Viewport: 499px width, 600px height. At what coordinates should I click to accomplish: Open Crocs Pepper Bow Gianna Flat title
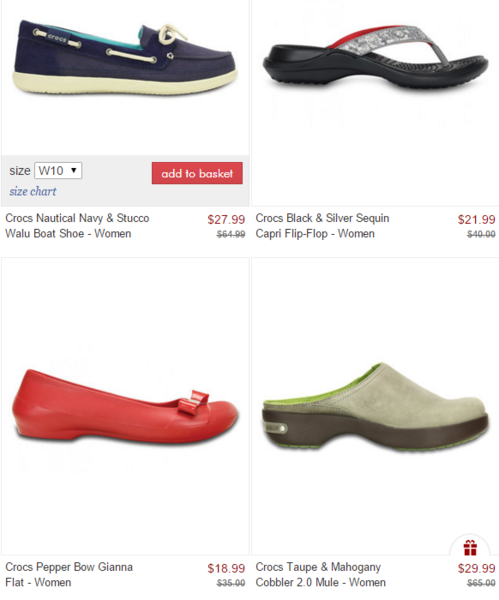[69, 574]
